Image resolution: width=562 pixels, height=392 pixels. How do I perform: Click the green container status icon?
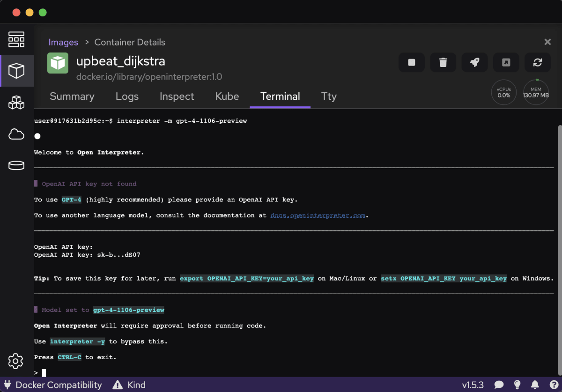[58, 63]
